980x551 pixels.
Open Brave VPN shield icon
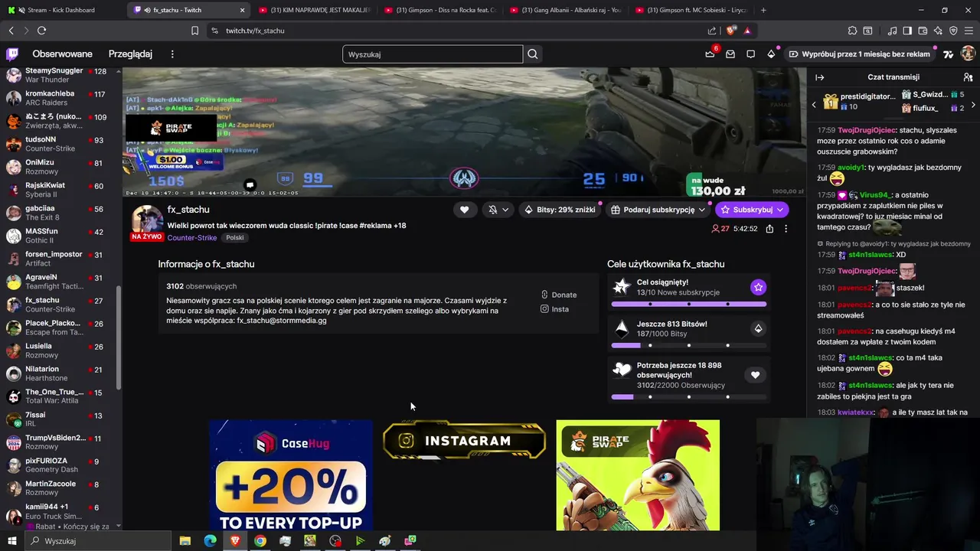click(x=953, y=31)
